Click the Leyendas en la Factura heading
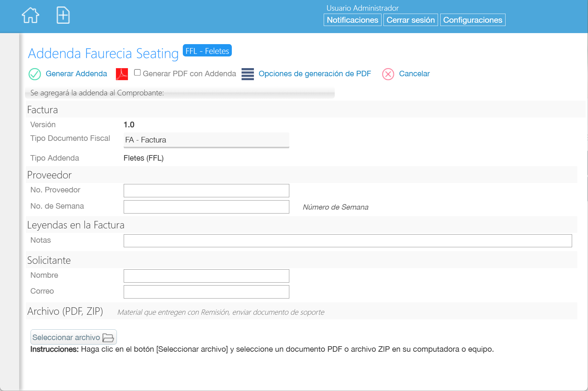Viewport: 588px width, 391px height. 76,225
